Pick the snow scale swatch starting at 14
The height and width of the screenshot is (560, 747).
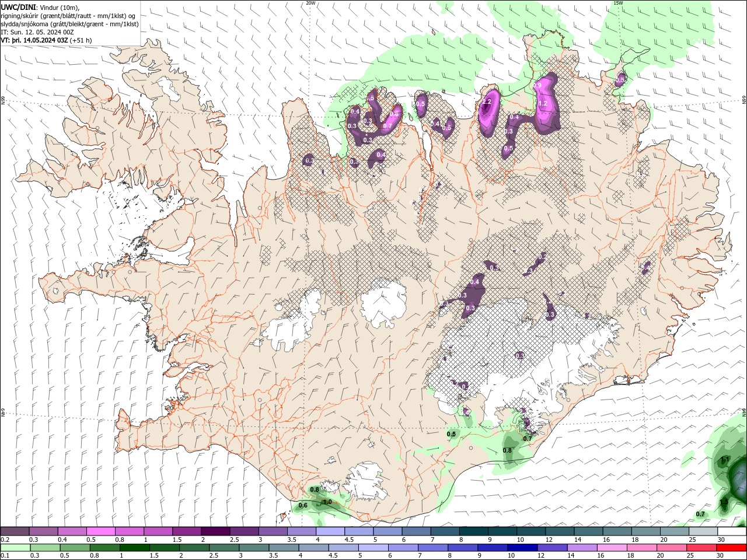click(x=588, y=531)
